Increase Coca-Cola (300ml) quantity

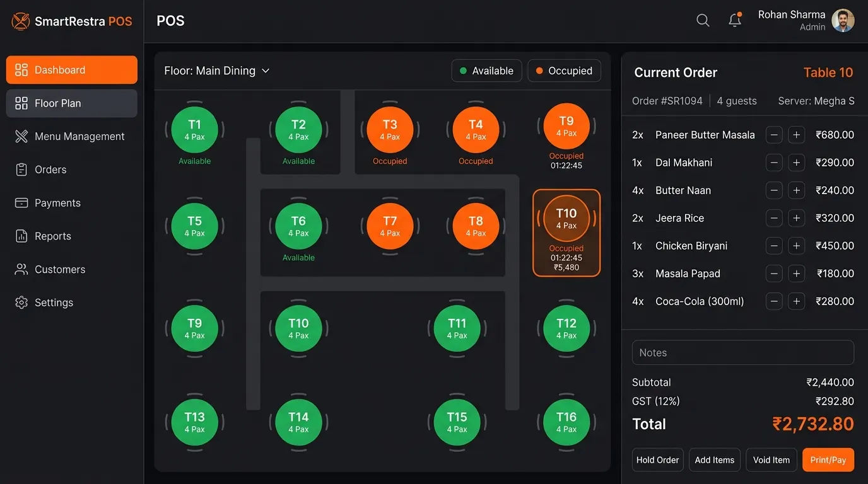click(x=796, y=301)
